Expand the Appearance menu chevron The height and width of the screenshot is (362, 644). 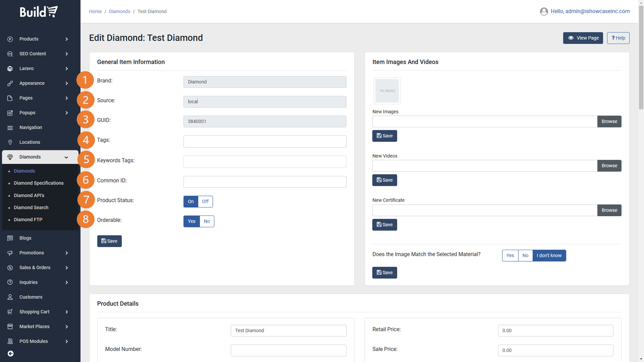pos(67,83)
